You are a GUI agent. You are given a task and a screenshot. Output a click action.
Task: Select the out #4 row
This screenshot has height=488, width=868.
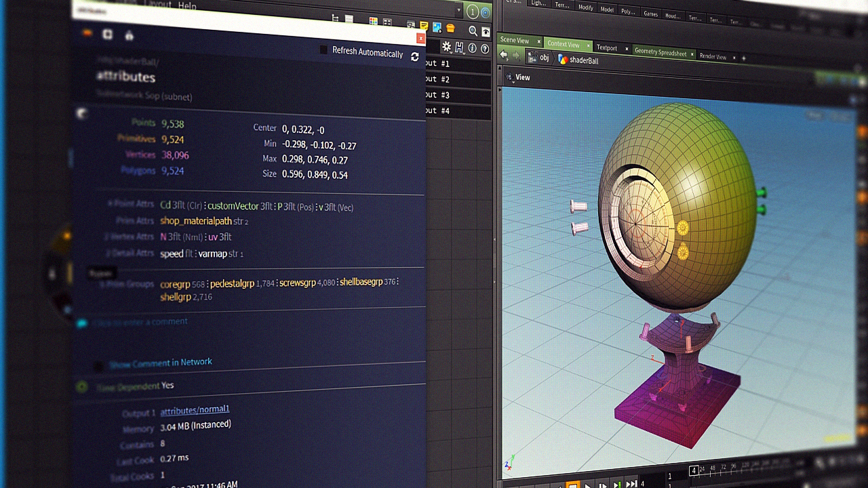457,110
